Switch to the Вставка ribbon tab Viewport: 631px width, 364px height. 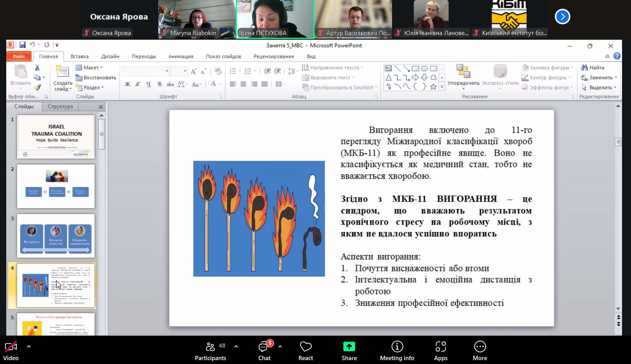tap(80, 56)
